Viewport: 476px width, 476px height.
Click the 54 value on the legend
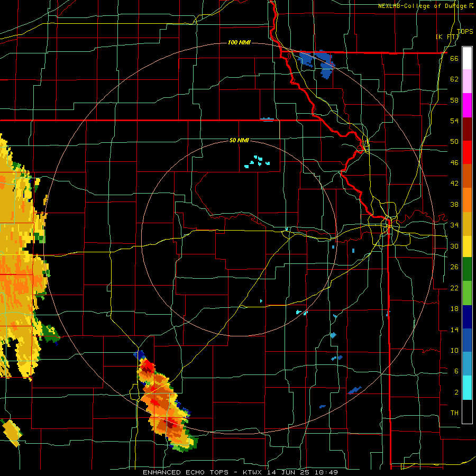click(x=454, y=121)
